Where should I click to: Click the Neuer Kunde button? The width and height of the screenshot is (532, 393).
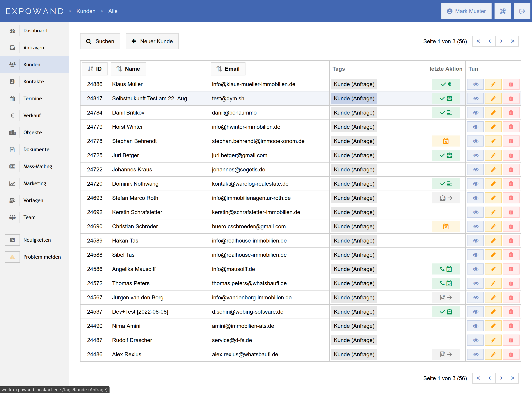pyautogui.click(x=152, y=41)
